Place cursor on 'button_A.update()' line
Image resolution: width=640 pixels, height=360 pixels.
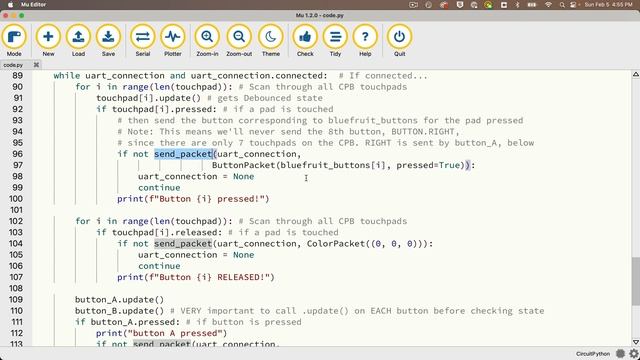(x=119, y=300)
